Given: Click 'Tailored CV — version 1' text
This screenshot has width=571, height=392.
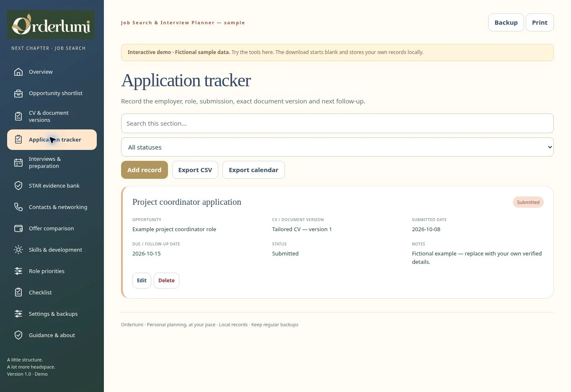Looking at the screenshot, I should pyautogui.click(x=302, y=230).
